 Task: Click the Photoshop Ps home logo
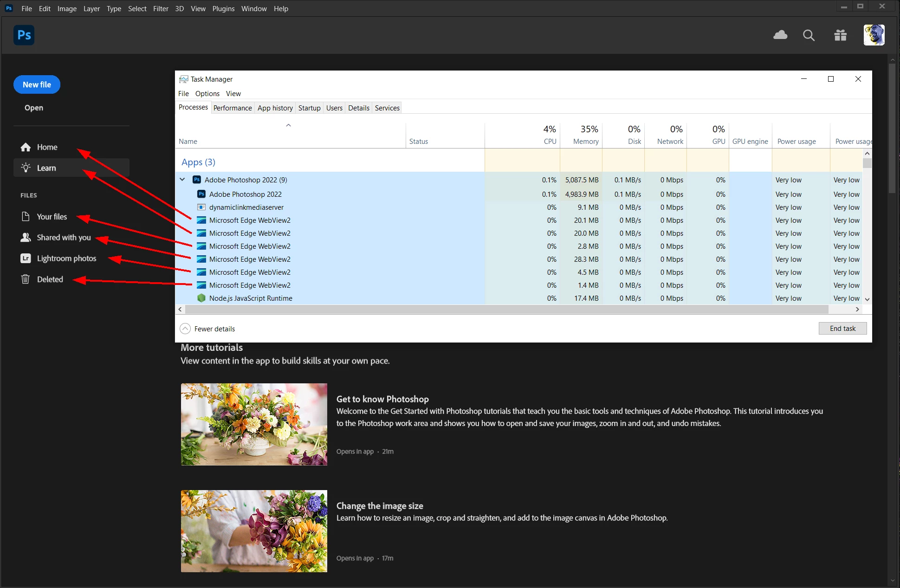pos(24,35)
